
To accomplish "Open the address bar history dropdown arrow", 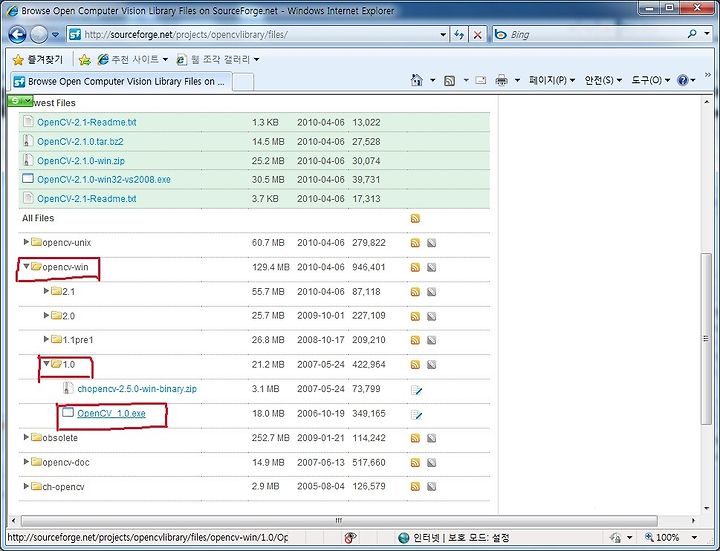I will (x=443, y=34).
